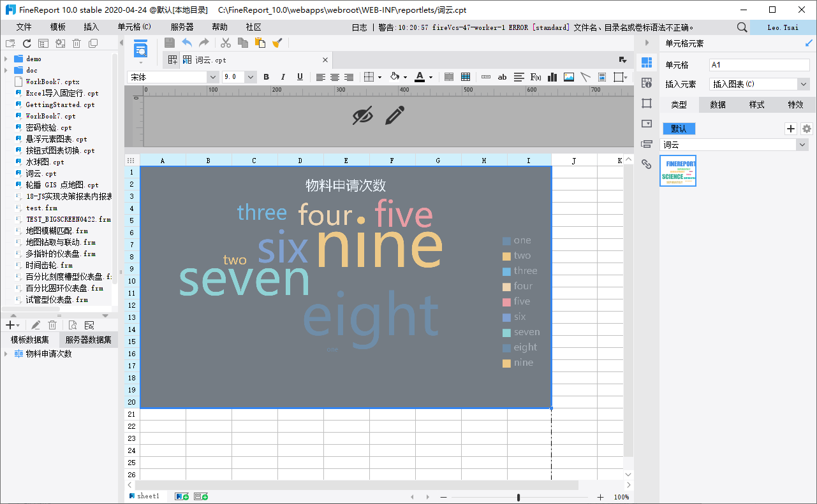Switch to the 样式 tab

[x=756, y=105]
